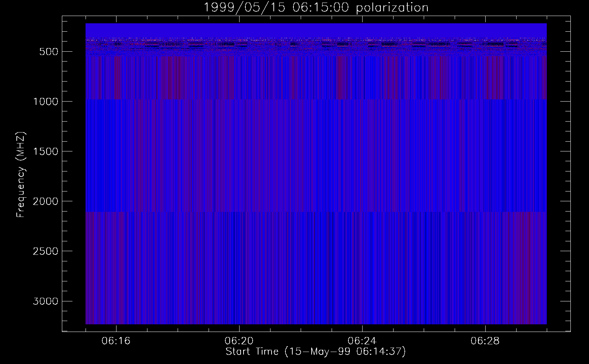Click the 06:28 time tick label

coord(485,341)
